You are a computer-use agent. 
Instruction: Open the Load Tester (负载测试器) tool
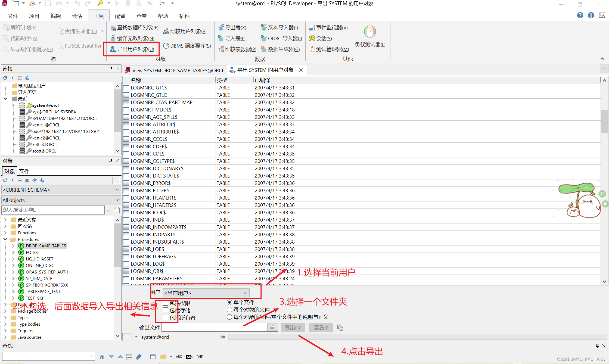pos(370,32)
